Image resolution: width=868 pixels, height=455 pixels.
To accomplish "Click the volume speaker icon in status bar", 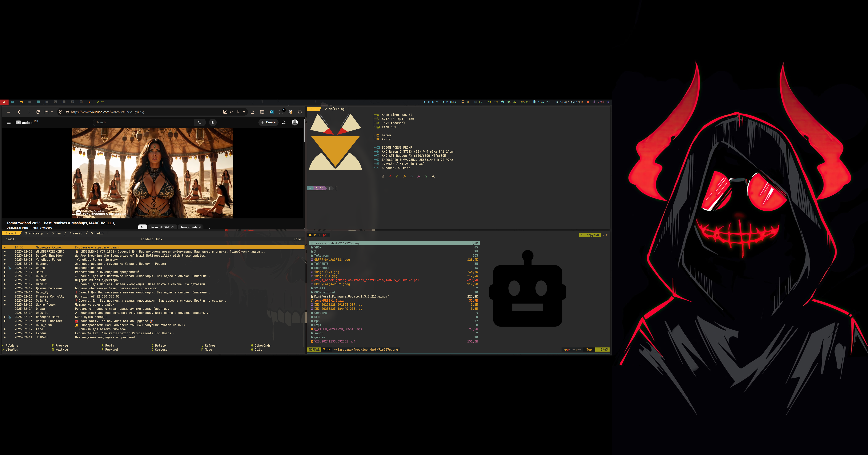I will (489, 102).
